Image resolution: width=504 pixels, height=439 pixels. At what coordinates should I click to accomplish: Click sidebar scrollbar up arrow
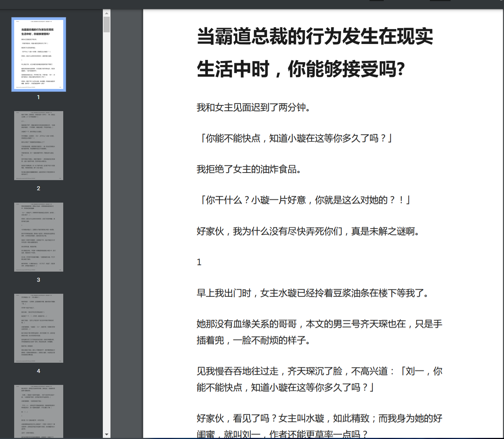106,13
